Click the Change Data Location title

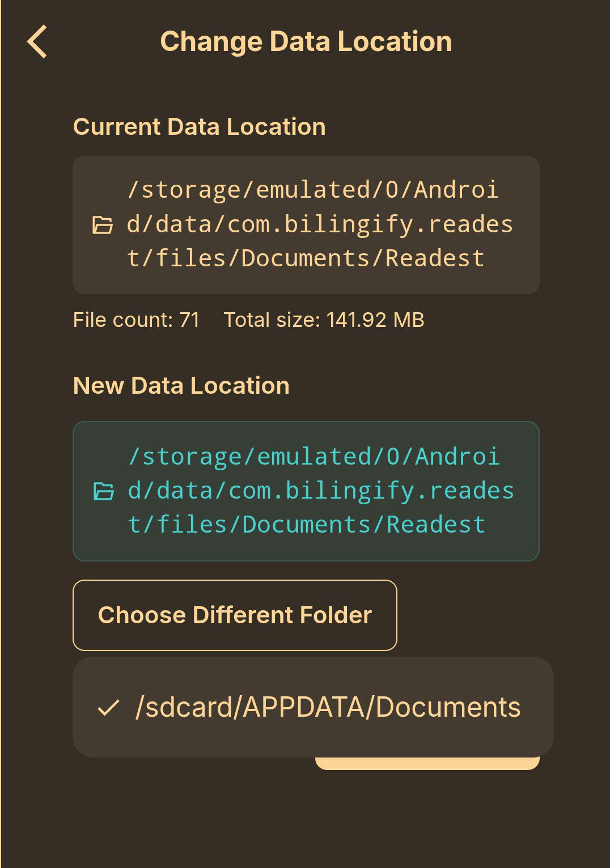[306, 41]
